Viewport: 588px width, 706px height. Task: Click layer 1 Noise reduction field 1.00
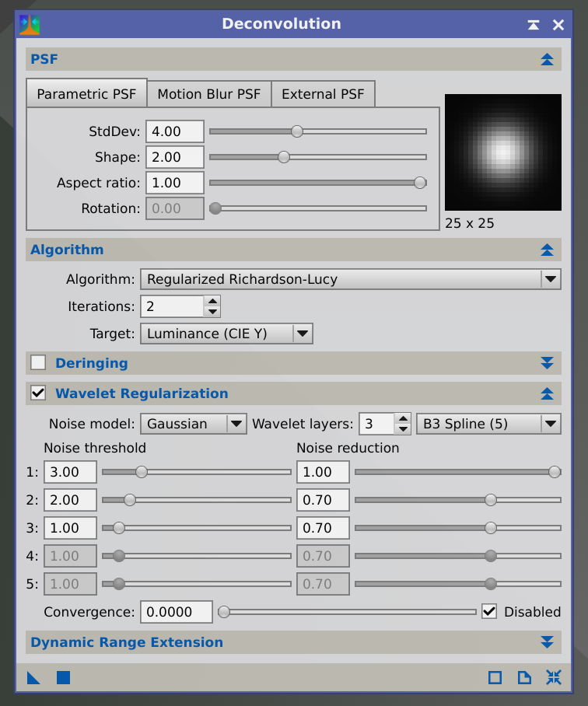(324, 472)
